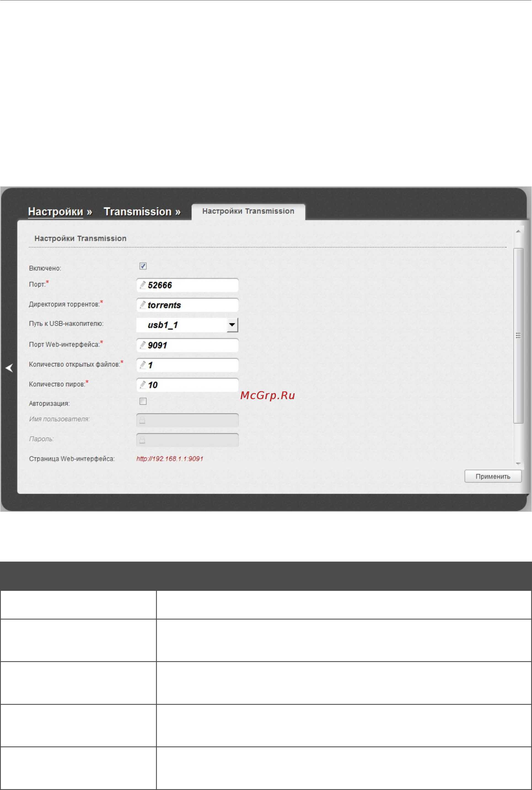Click the vertical scrollbar thumb

[518, 335]
